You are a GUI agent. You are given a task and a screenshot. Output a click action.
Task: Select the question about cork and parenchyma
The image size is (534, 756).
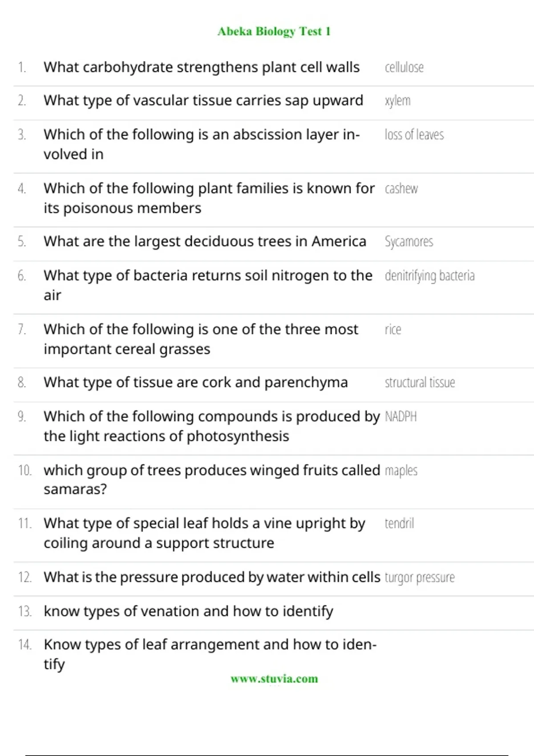click(x=195, y=383)
